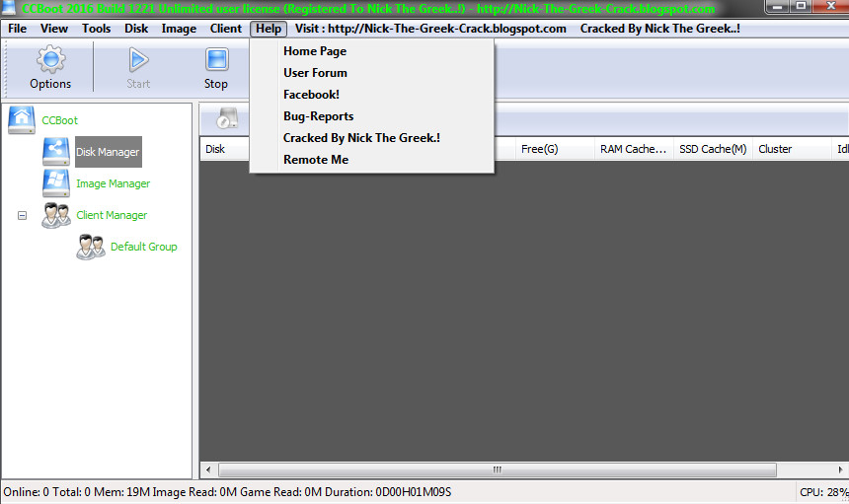Screen dimensions: 849x504
Task: Select the CCBoot home icon
Action: pyautogui.click(x=21, y=120)
